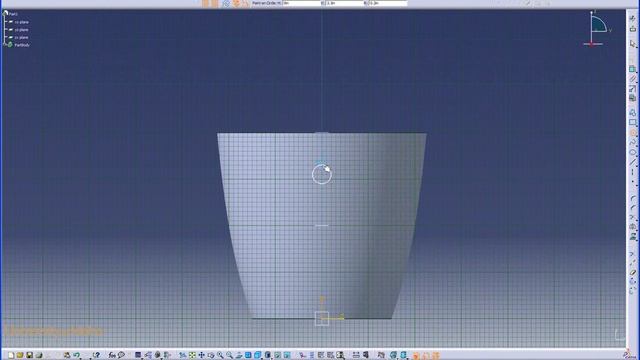Click the Fit All In view icon
Viewport: 640px width, 360px height.
click(192, 355)
